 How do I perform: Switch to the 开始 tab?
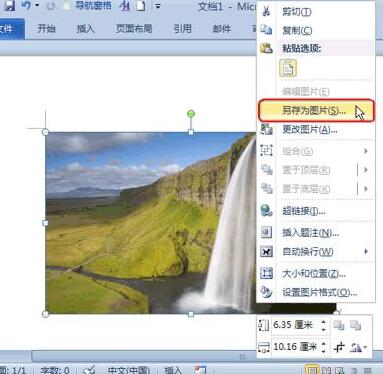pyautogui.click(x=46, y=29)
